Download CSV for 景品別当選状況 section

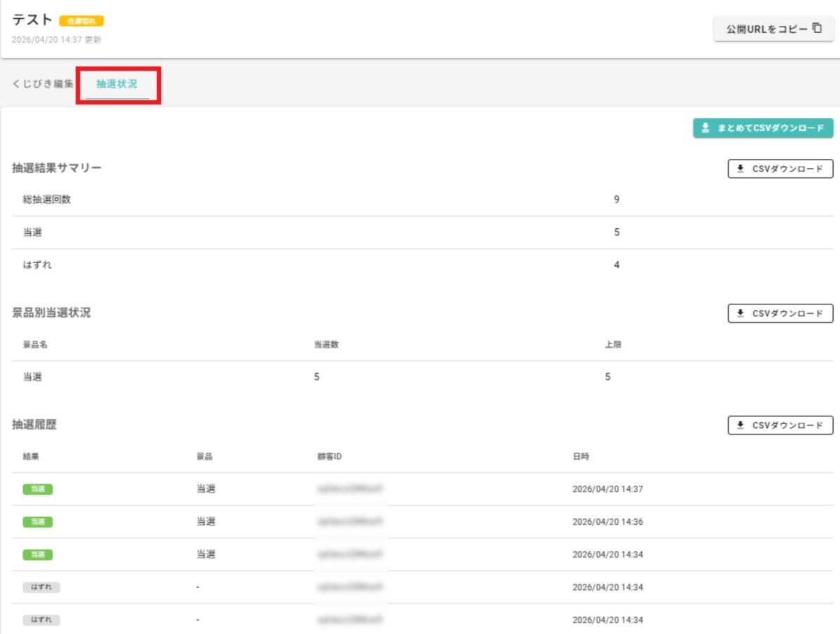(x=780, y=314)
